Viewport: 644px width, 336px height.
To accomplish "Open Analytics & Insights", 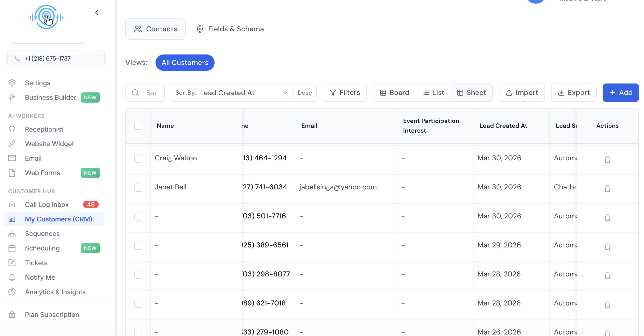I will (x=55, y=292).
